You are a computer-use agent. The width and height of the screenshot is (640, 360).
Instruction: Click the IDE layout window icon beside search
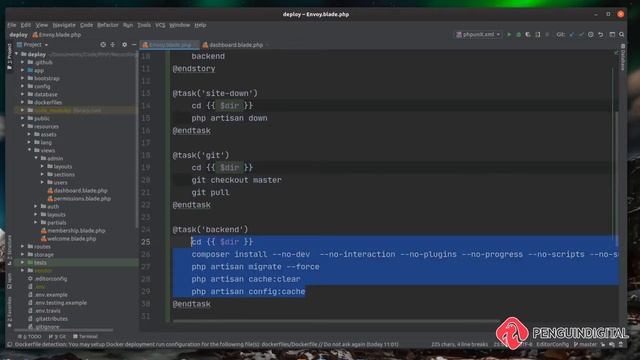[612, 35]
